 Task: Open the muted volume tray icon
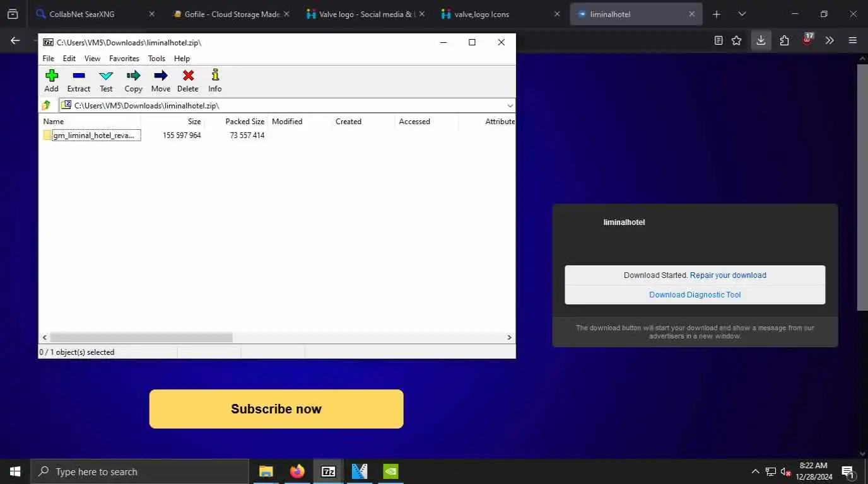pyautogui.click(x=786, y=471)
